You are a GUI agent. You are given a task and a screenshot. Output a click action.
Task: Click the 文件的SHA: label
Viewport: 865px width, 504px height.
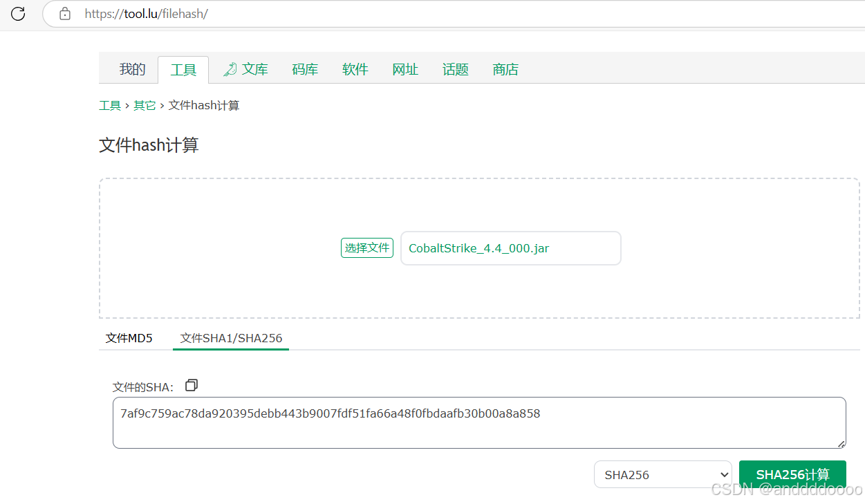point(143,387)
